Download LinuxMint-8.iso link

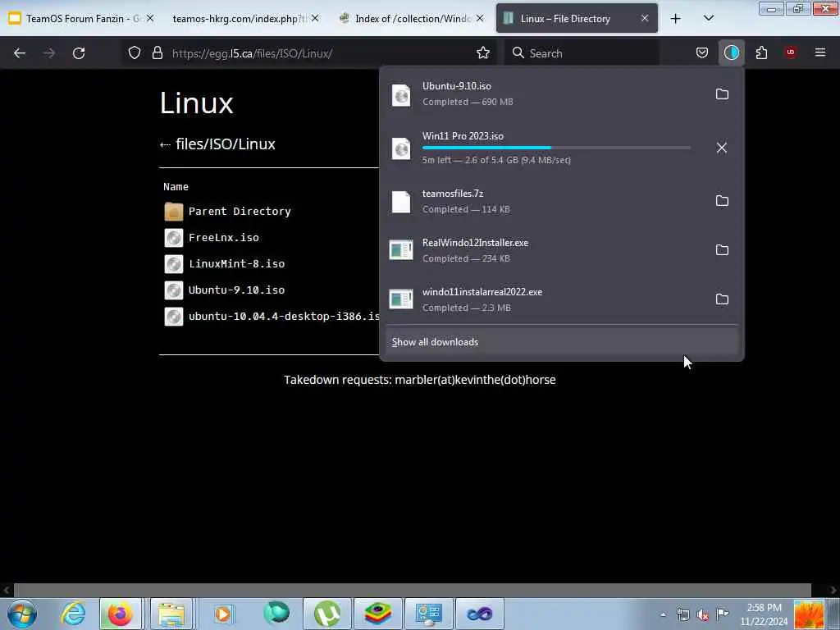236,263
